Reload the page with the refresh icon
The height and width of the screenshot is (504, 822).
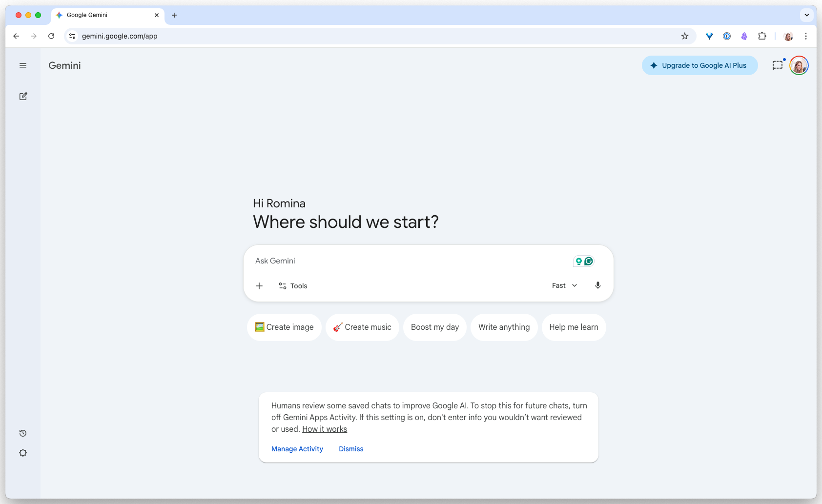pos(51,36)
